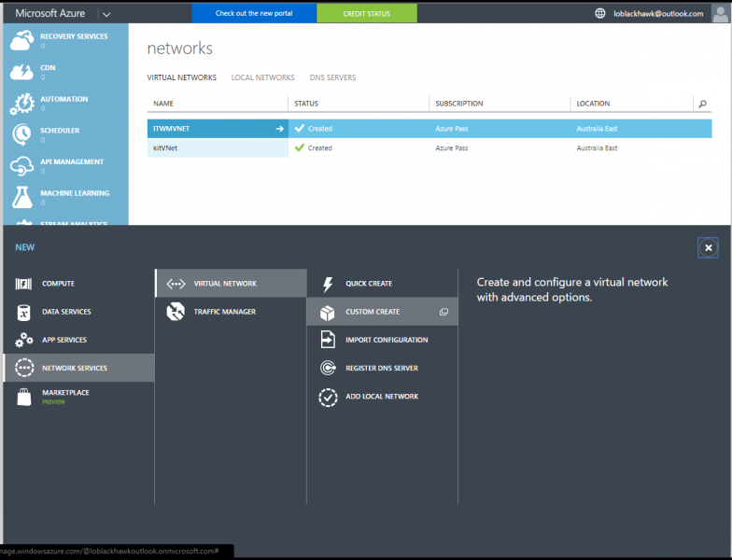Open the user avatar icon
732x560 pixels.
point(720,13)
